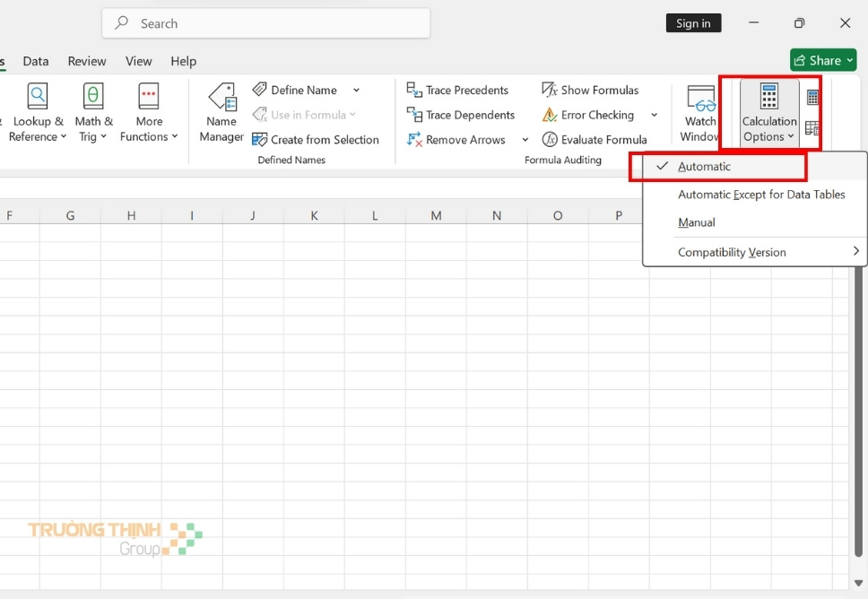Expand the Error Checking dropdown arrow
Image resolution: width=868 pixels, height=599 pixels.
pyautogui.click(x=655, y=115)
